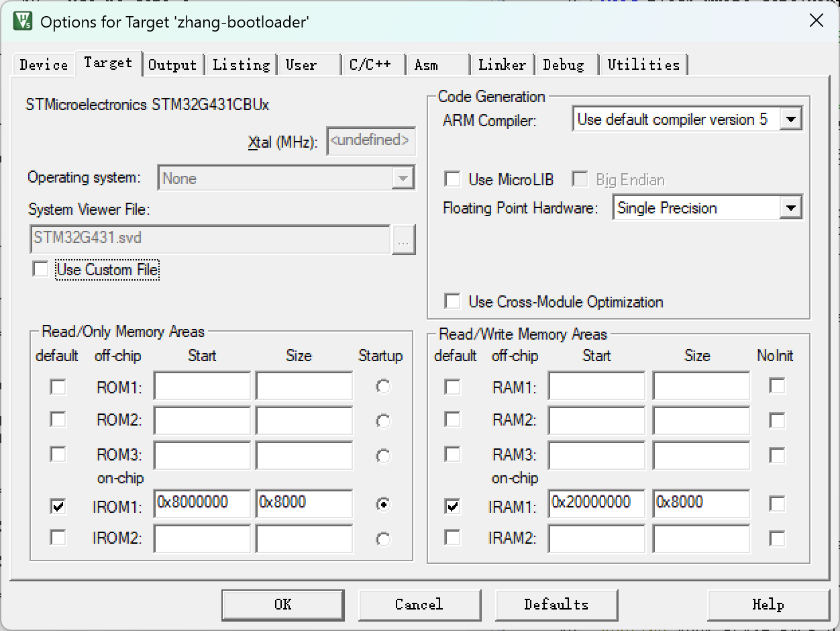The width and height of the screenshot is (840, 631).
Task: Click the Xtal (MHz) field
Action: pyautogui.click(x=371, y=142)
